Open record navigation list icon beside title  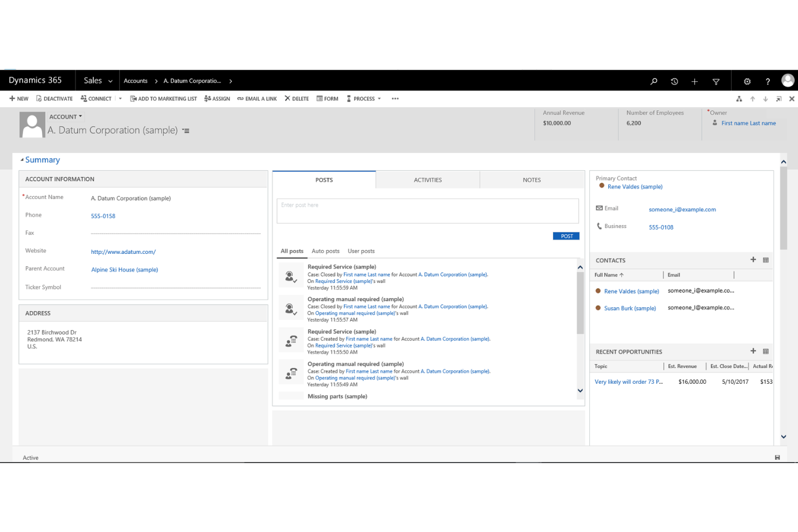coord(186,131)
